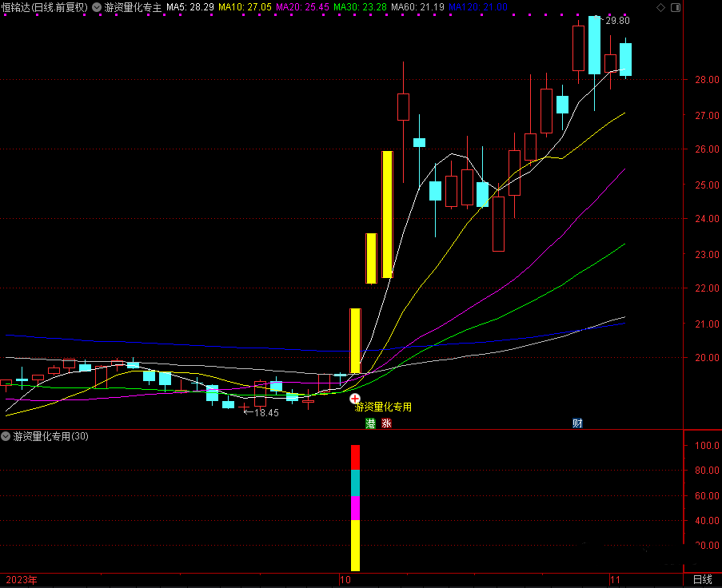Click the red segment of indicator bar

coord(356,457)
